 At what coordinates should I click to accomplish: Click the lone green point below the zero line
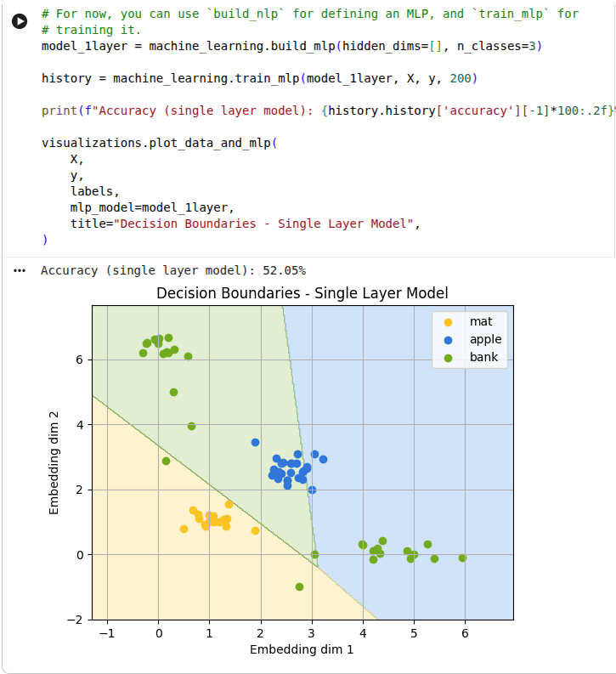click(x=299, y=586)
